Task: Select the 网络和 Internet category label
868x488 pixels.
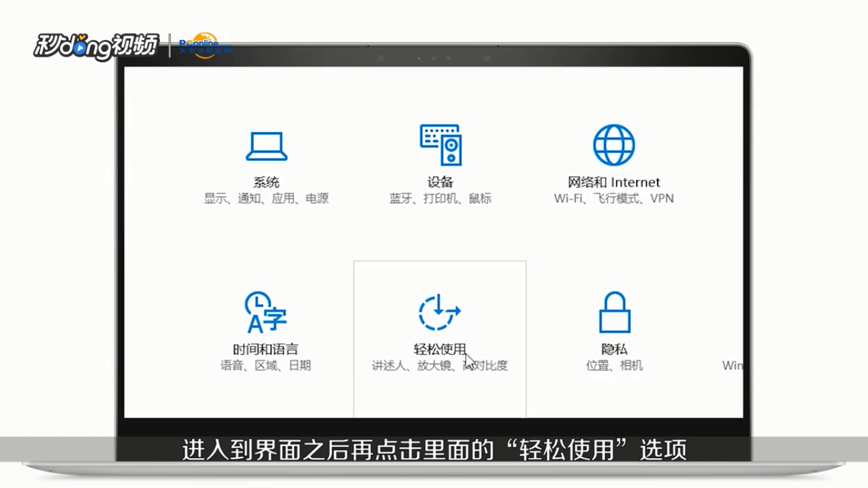Action: click(614, 180)
